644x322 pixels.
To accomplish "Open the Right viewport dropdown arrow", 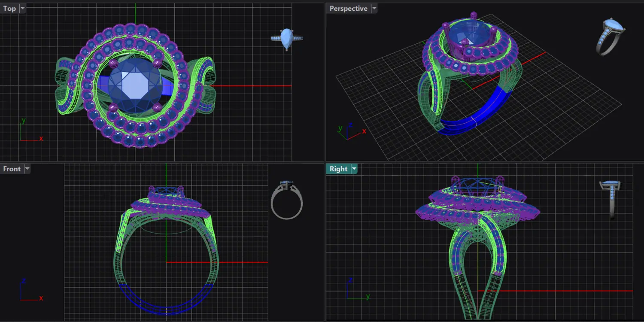I will click(x=354, y=169).
